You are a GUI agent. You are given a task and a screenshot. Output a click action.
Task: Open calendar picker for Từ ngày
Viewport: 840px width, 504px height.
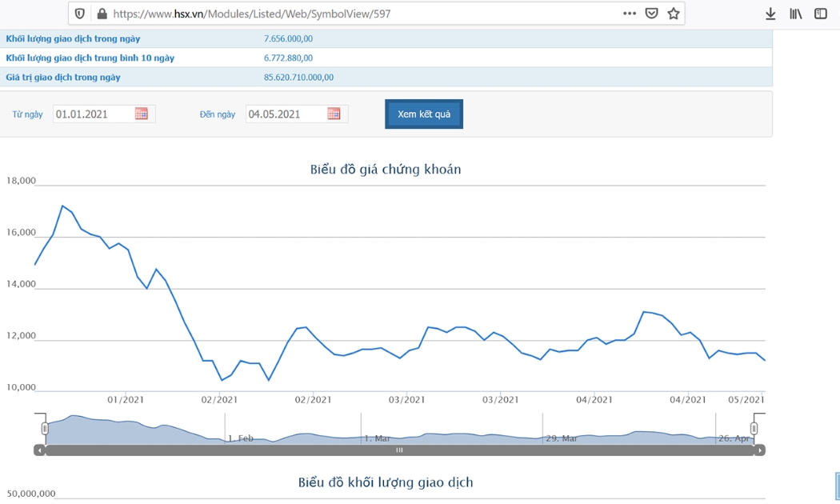coord(142,114)
